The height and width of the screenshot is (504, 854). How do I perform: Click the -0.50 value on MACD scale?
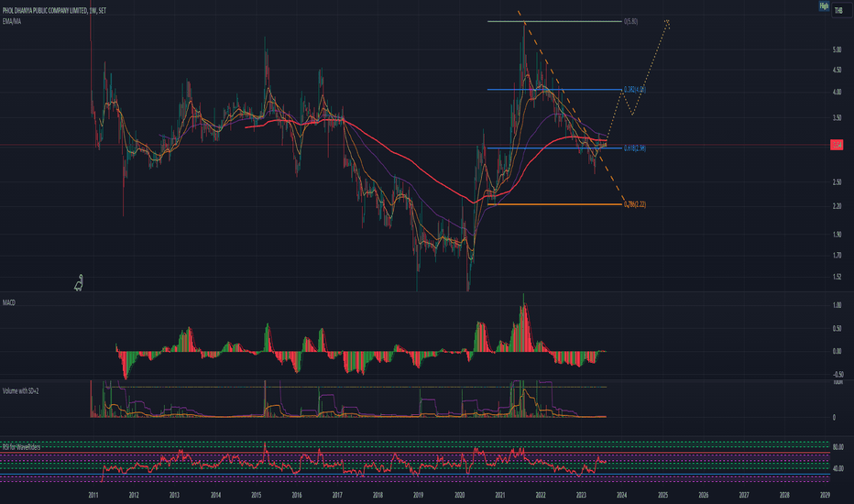[838, 375]
